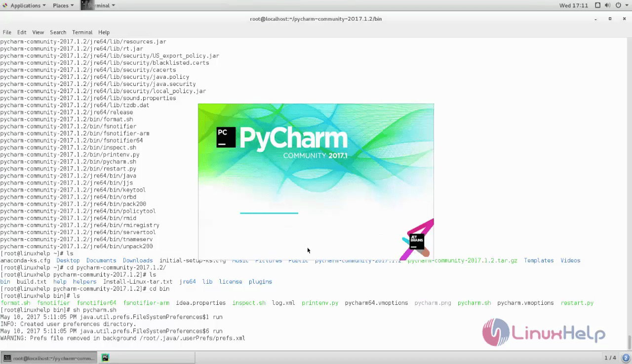The image size is (632, 364).
Task: Click the terminal title bar text
Action: 316,19
